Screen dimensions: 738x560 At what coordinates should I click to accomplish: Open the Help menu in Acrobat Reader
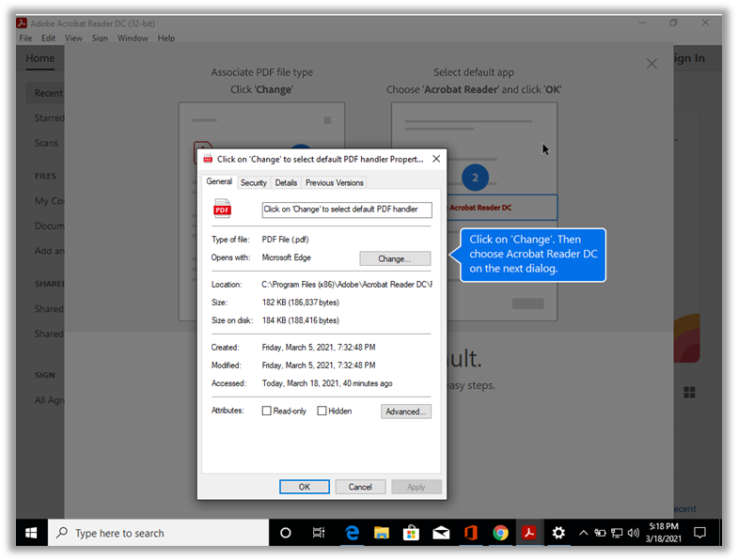click(x=166, y=39)
